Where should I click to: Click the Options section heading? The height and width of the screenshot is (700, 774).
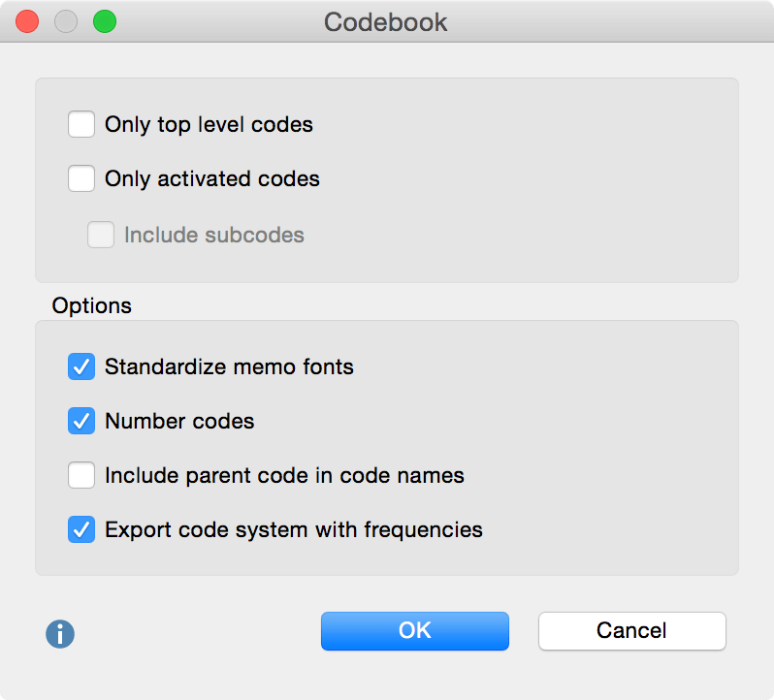tap(92, 305)
